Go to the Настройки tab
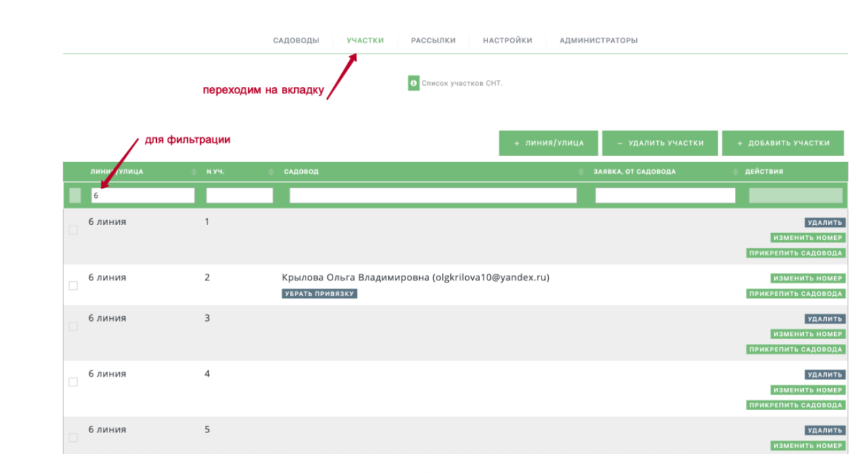This screenshot has height=473, width=868. click(508, 41)
